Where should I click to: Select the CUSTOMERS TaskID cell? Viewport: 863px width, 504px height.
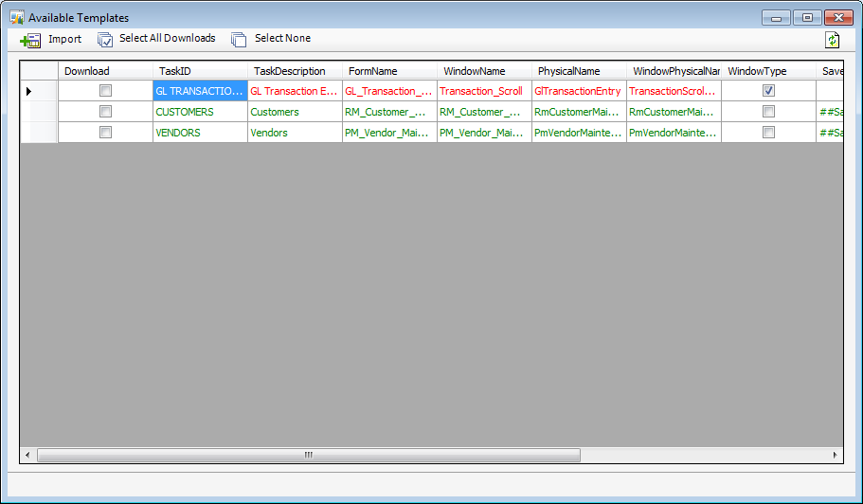(200, 112)
